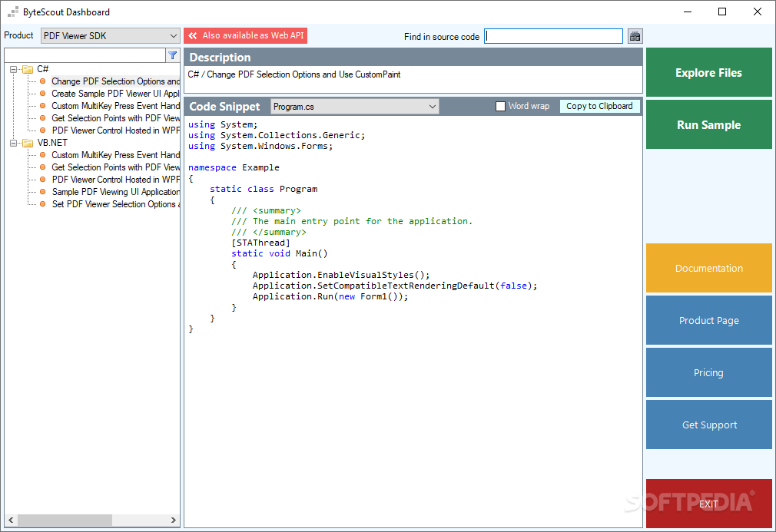
Task: Click the 'static class Program' line
Action: tap(264, 190)
